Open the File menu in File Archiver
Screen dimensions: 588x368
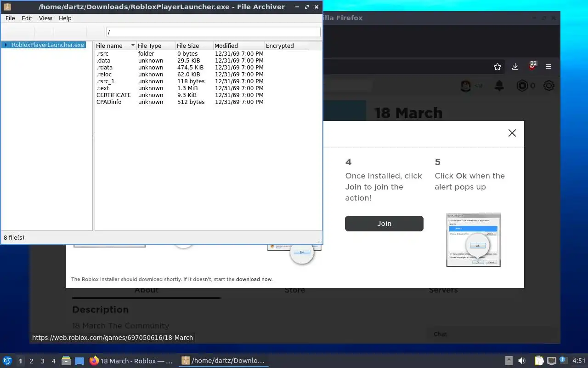click(10, 18)
